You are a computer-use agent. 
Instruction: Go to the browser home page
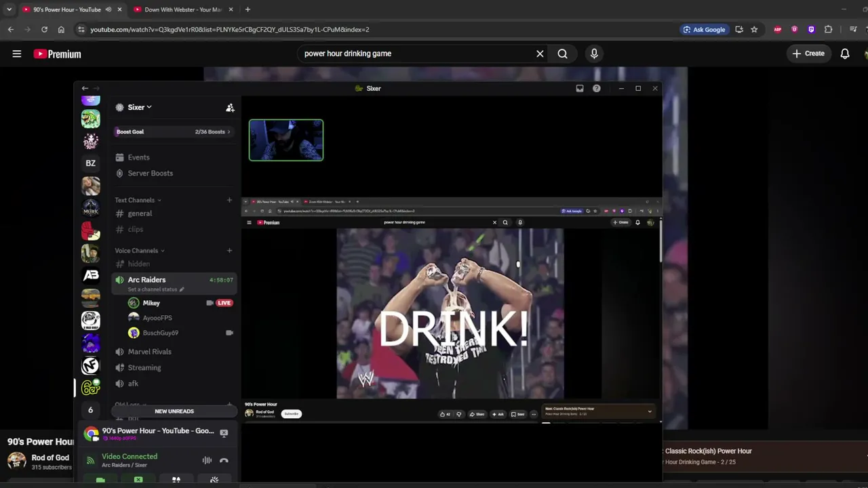pos(61,30)
